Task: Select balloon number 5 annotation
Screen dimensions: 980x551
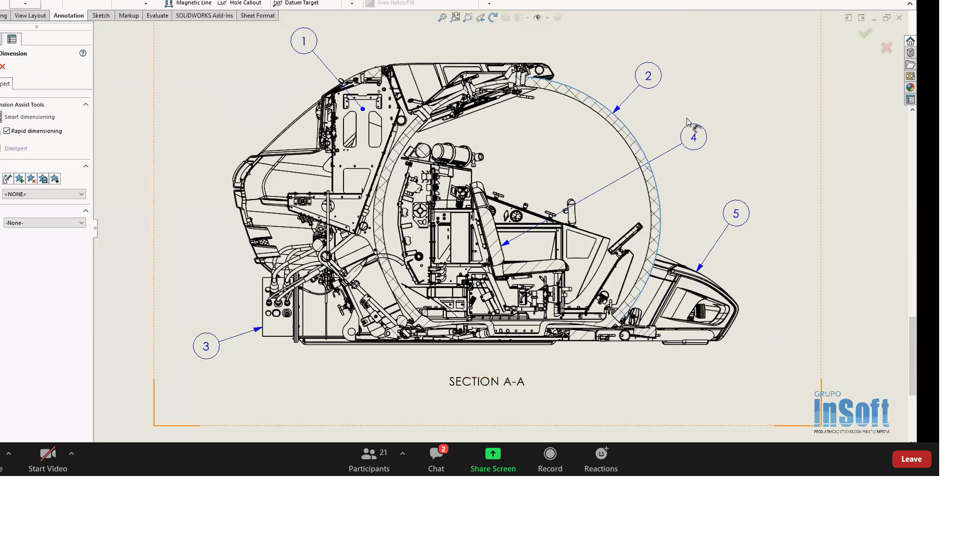Action: coord(736,213)
